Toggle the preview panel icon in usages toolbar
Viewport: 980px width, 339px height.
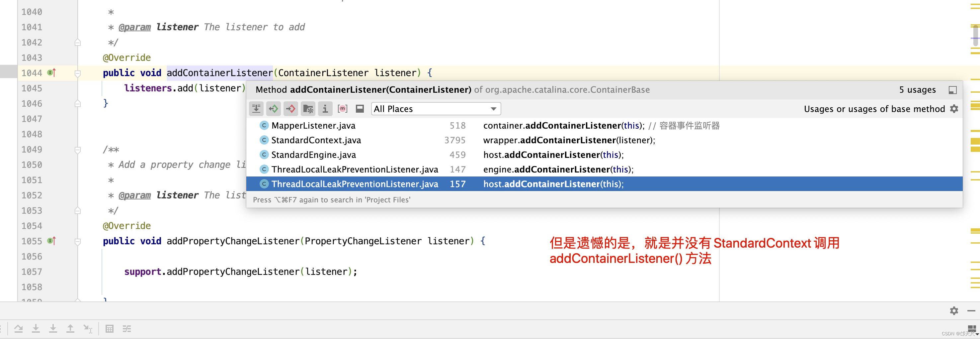coord(360,109)
